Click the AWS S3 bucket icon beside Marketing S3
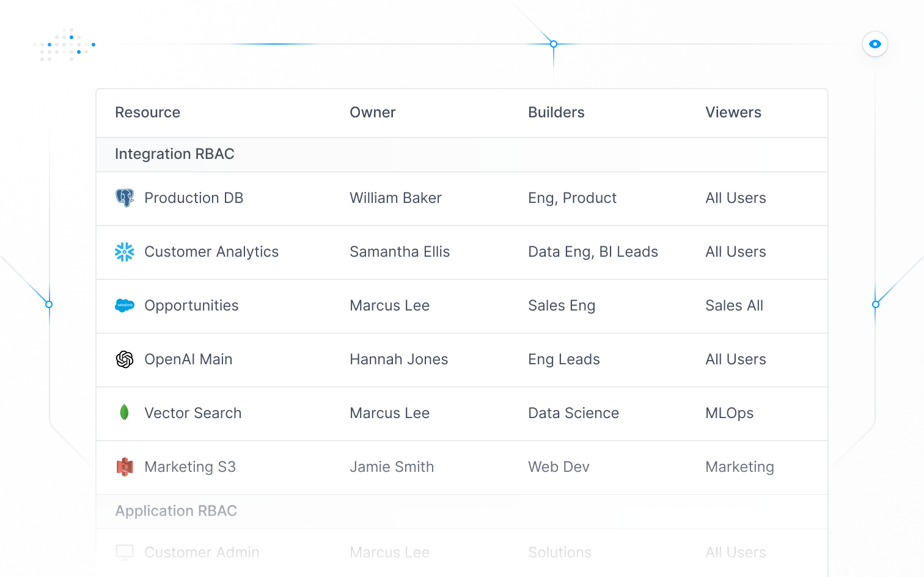The image size is (924, 577). tap(125, 466)
